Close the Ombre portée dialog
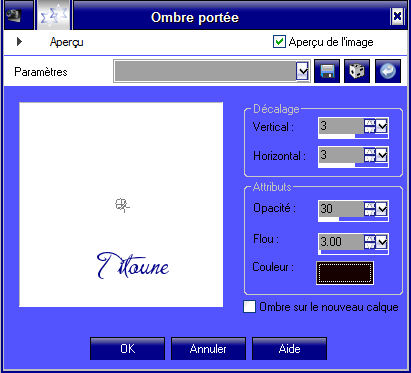 tap(397, 16)
